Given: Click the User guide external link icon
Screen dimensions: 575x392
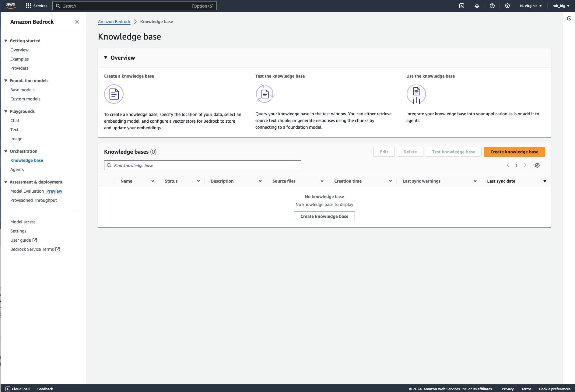Looking at the screenshot, I should 35,240.
